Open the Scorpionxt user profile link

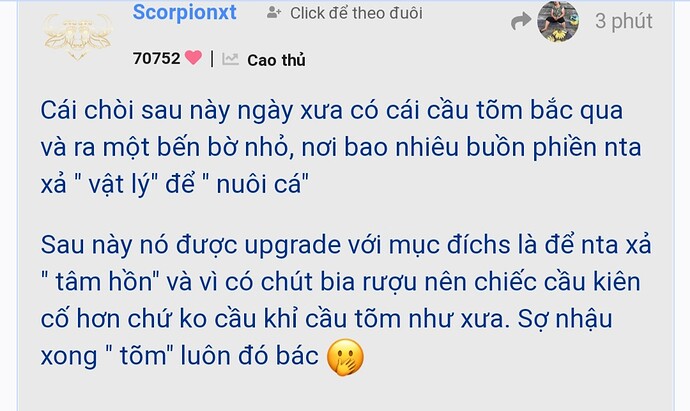(x=184, y=12)
